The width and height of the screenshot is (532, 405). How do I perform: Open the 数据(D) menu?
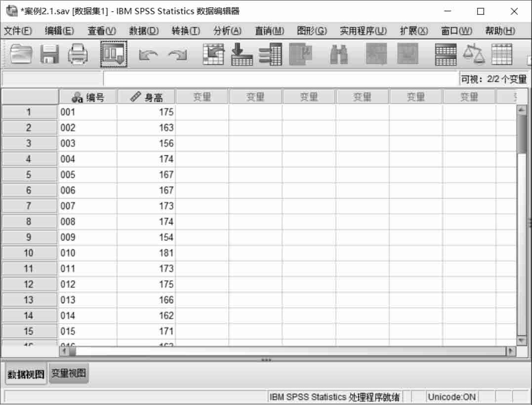point(144,31)
